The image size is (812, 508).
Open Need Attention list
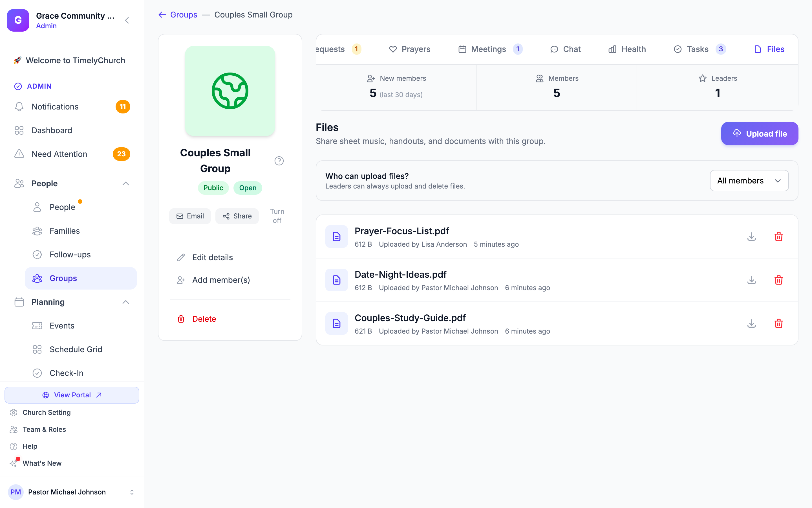coord(72,154)
